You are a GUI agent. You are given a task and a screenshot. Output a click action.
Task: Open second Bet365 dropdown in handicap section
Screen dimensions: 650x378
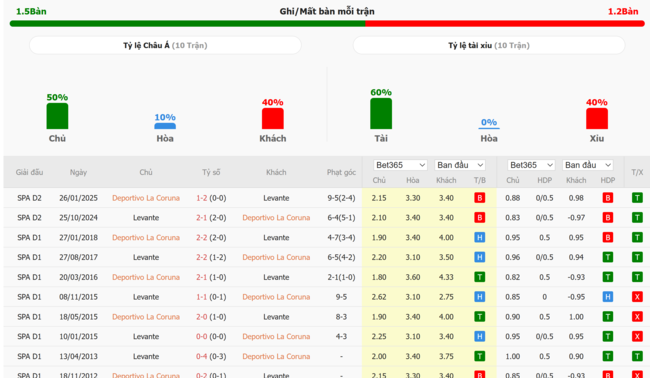(531, 165)
